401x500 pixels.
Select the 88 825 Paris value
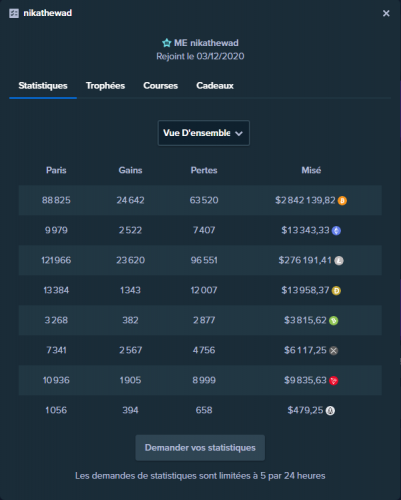pyautogui.click(x=56, y=200)
